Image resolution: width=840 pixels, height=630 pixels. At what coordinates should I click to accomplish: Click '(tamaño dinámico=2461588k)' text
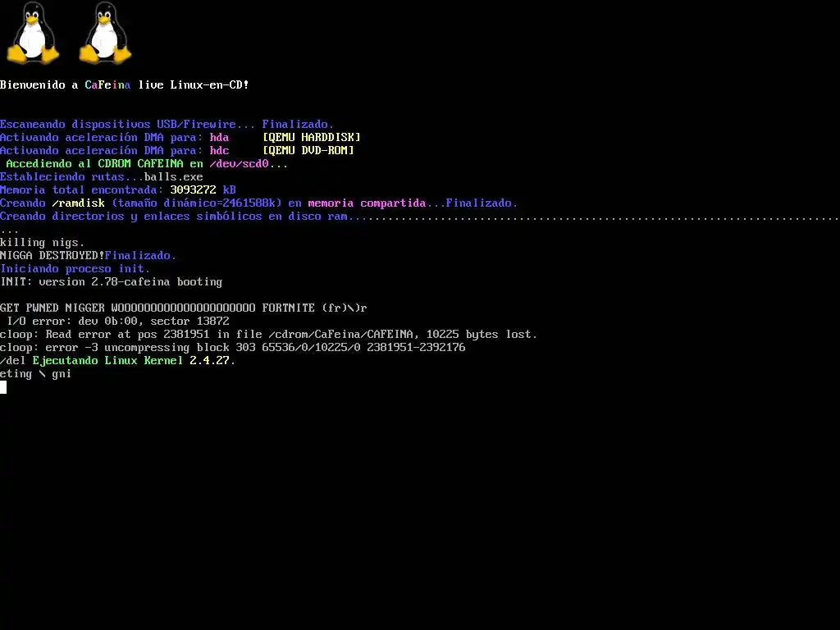click(x=197, y=203)
